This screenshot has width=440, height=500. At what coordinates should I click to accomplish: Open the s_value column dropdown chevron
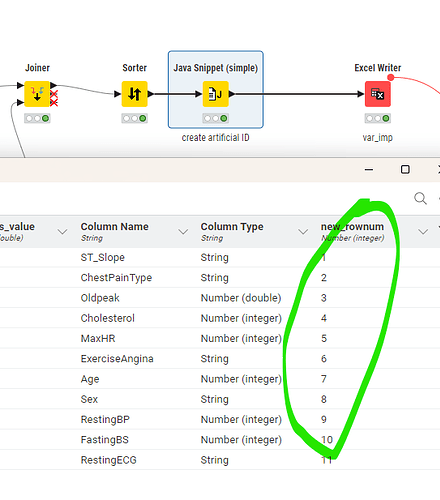tap(62, 231)
